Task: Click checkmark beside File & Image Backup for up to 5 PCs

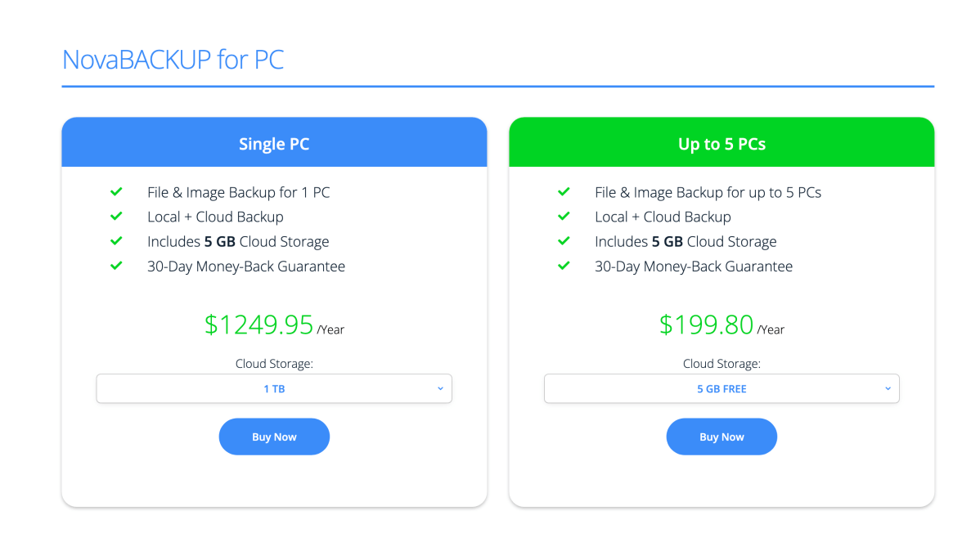Action: (x=564, y=191)
